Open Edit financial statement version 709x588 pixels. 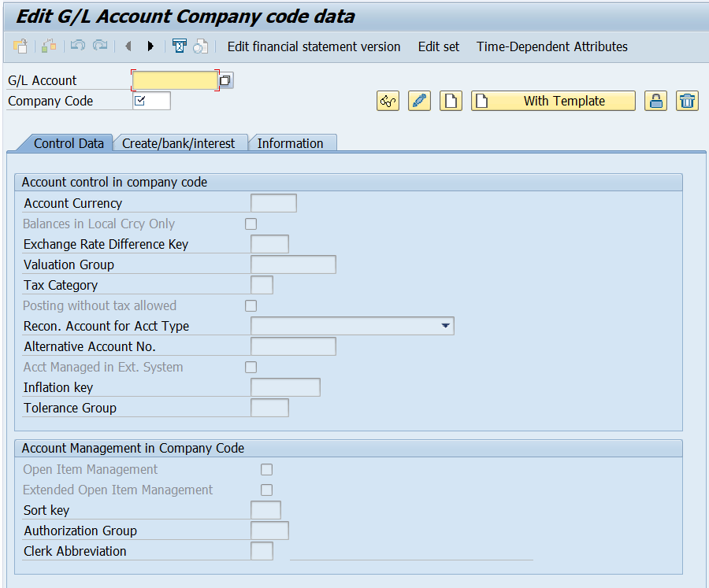coord(314,46)
